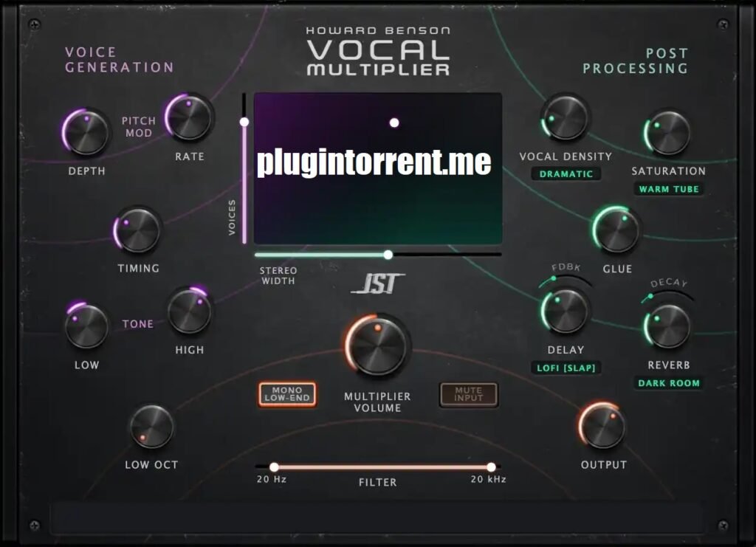Click the Stereo Width slider handle
The height and width of the screenshot is (547, 756).
click(388, 255)
